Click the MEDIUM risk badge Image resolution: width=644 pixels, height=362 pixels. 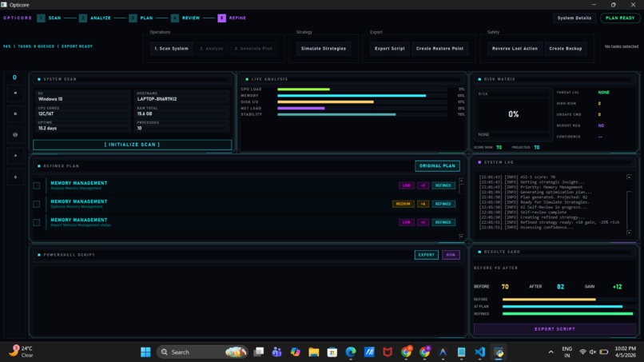coord(403,204)
